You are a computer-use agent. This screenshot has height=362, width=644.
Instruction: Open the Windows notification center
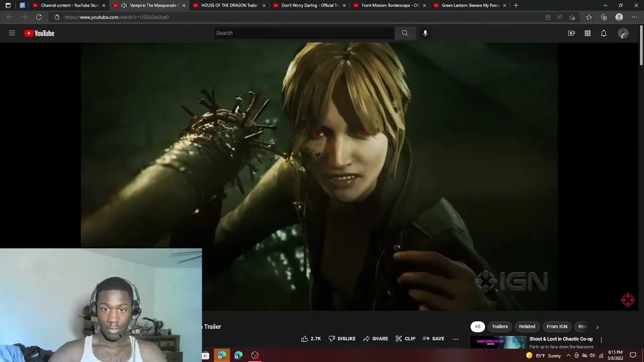(633, 355)
